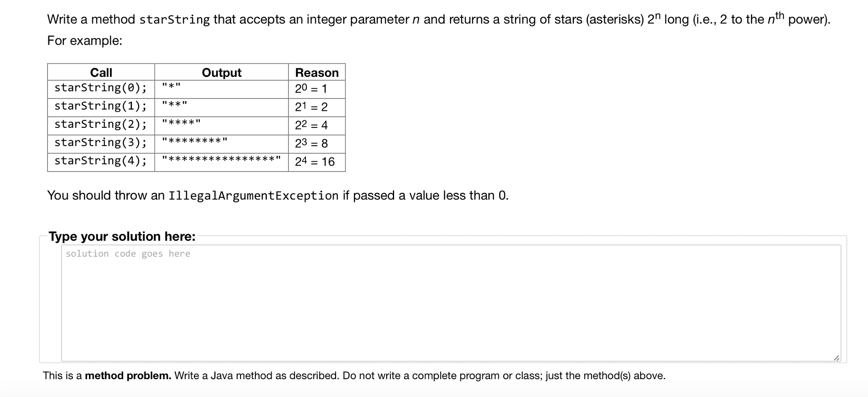Click the output cell showing sixteen asterisks
This screenshot has height=397, width=868.
[221, 159]
